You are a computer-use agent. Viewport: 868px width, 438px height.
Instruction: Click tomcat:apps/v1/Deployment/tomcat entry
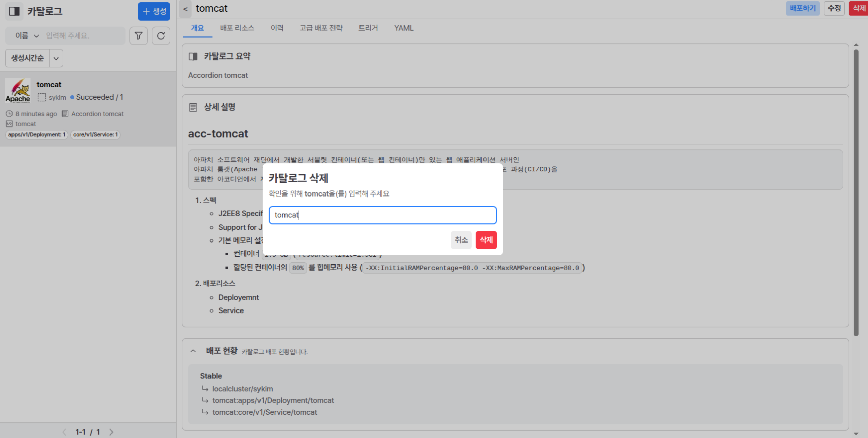click(x=273, y=400)
